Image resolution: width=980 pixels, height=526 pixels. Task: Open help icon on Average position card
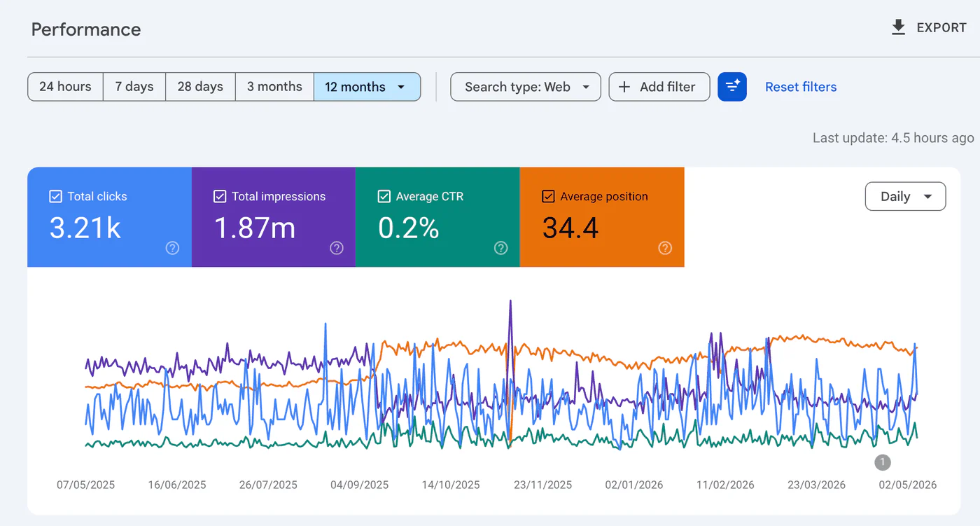pyautogui.click(x=665, y=248)
